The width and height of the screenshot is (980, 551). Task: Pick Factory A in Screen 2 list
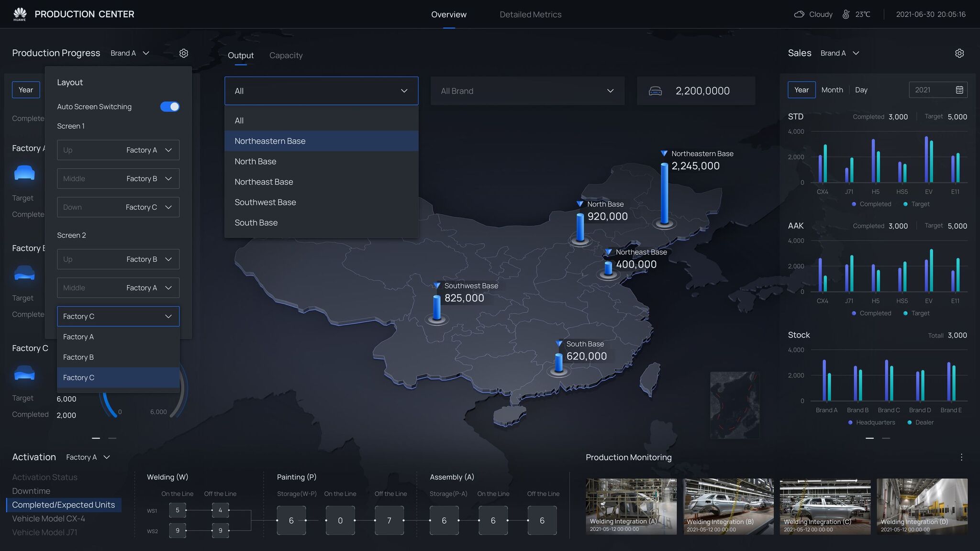(x=118, y=337)
